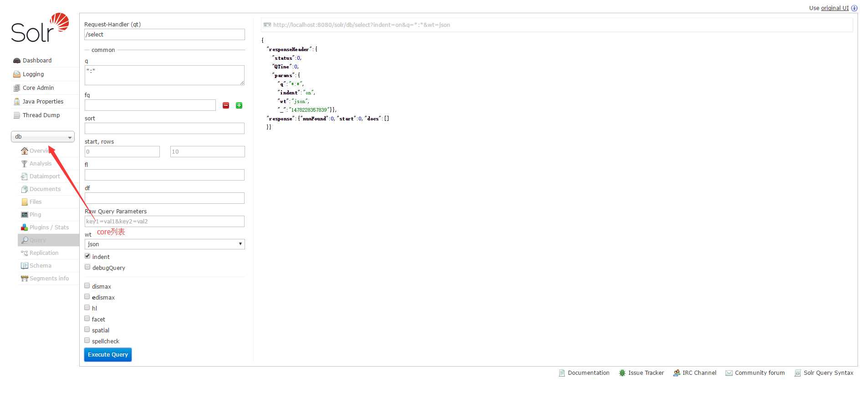
Task: Click the Request-Handler /select input field
Action: (x=165, y=35)
